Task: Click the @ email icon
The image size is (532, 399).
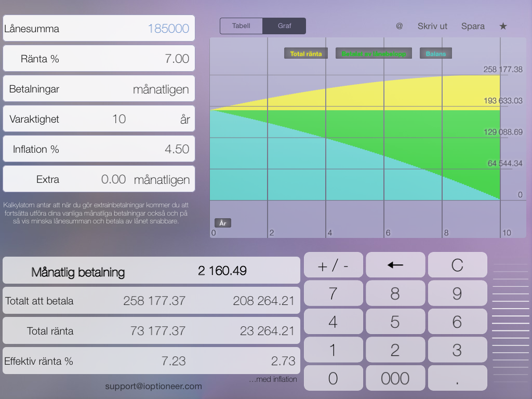Action: (400, 26)
